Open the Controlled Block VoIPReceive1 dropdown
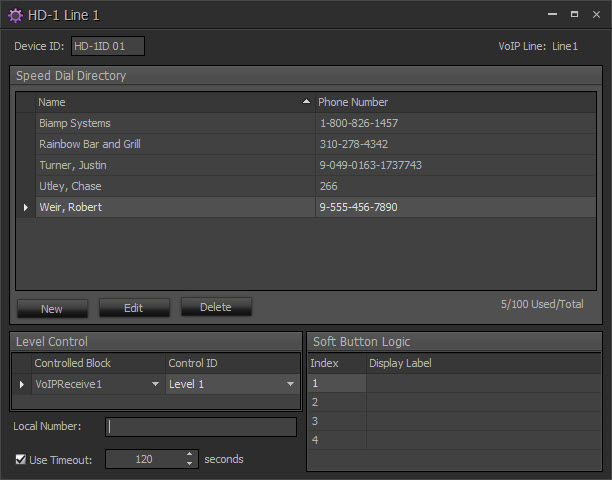This screenshot has width=612, height=480. pos(155,384)
